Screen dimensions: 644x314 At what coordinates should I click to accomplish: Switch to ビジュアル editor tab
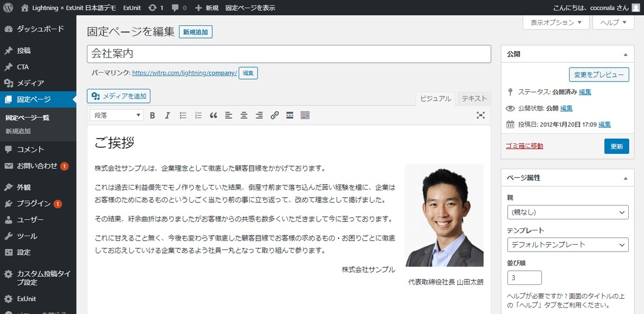coord(435,99)
